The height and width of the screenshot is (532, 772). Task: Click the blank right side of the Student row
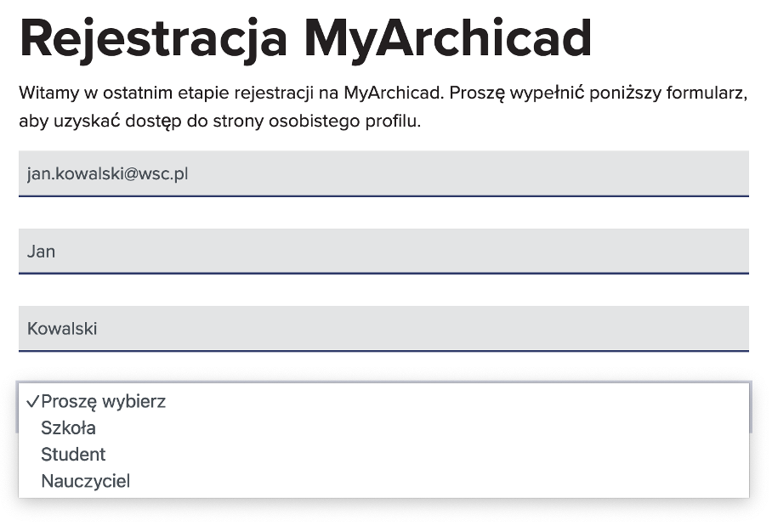click(510, 455)
